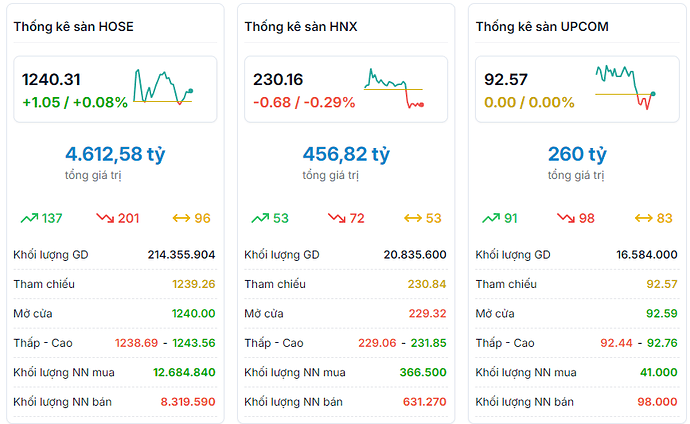Image resolution: width=690 pixels, height=424 pixels.
Task: Click HOSE change +1.05 / +0.08%
Action: (x=75, y=102)
